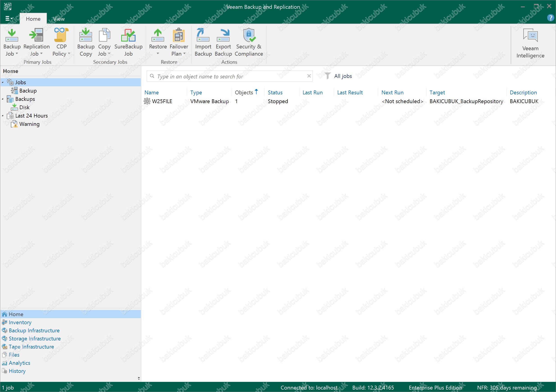Click the help question mark icon
The image size is (556, 392).
tap(550, 18)
